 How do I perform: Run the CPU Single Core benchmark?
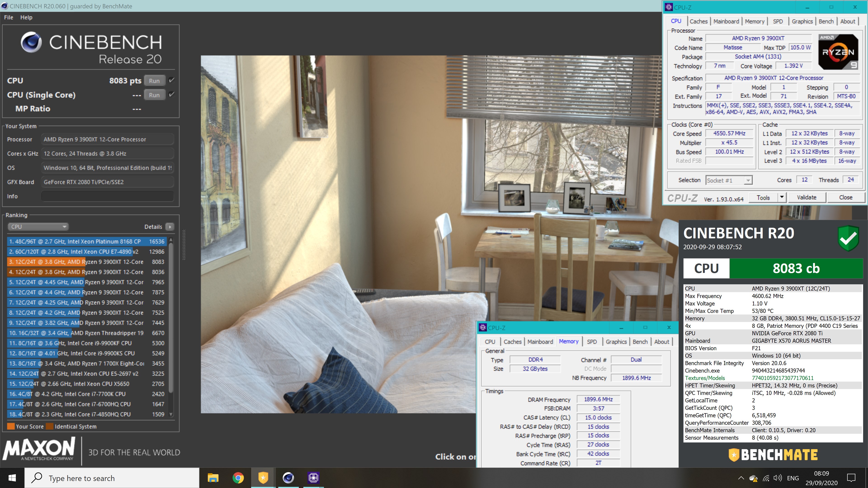[x=154, y=95]
